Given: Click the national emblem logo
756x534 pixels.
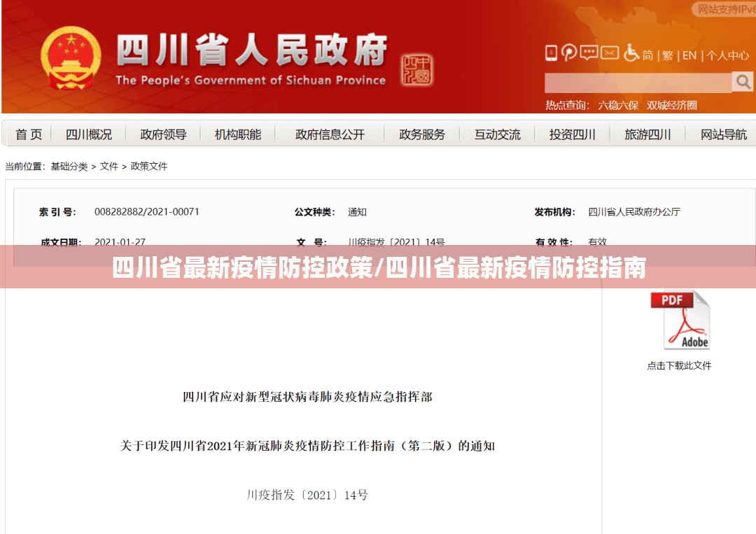Looking at the screenshot, I should pos(70,58).
